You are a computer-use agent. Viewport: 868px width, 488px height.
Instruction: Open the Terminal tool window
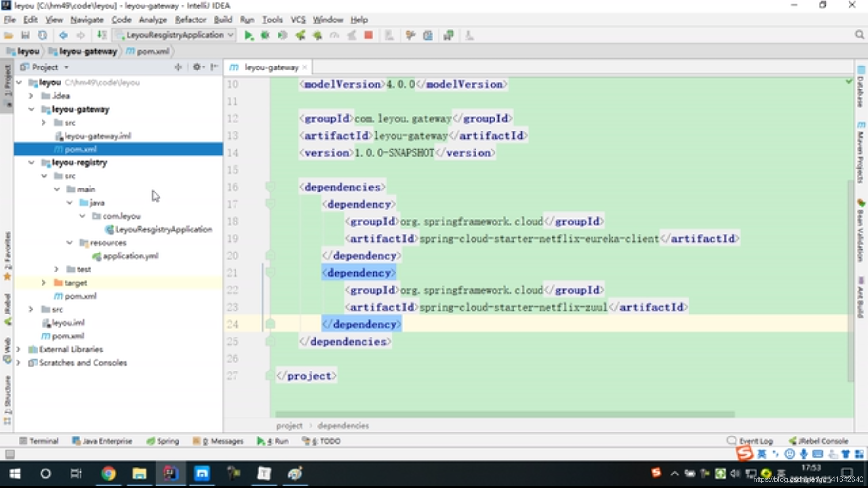(x=39, y=441)
